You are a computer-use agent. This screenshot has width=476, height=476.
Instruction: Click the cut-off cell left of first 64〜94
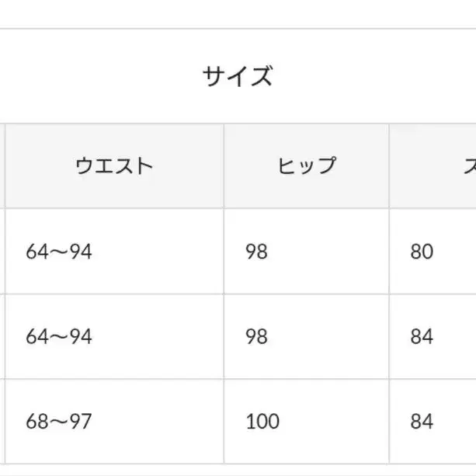[2, 252]
